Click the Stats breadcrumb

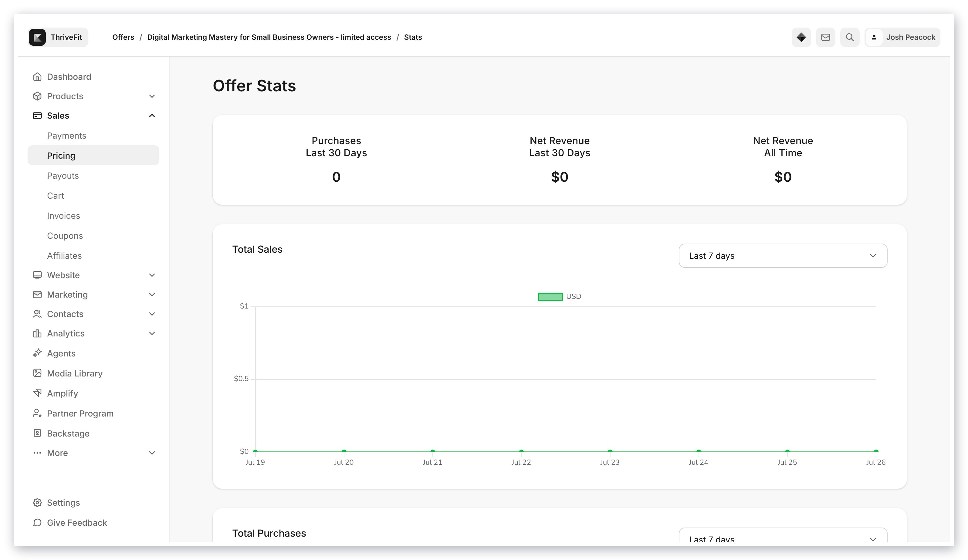[x=413, y=37]
